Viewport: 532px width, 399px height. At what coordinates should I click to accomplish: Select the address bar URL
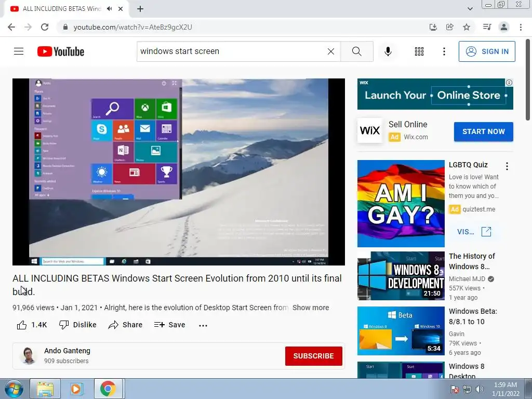tap(132, 27)
